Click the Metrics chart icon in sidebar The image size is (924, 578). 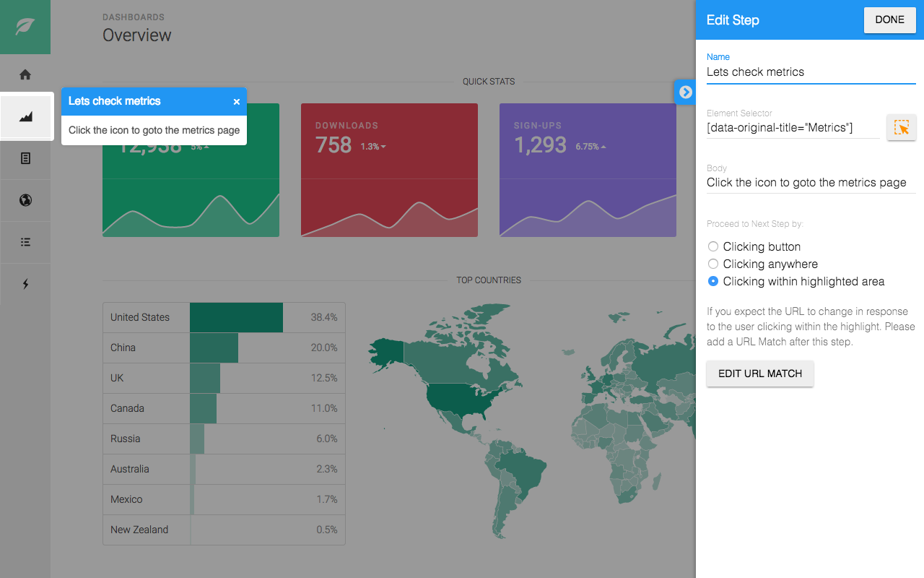(x=26, y=116)
